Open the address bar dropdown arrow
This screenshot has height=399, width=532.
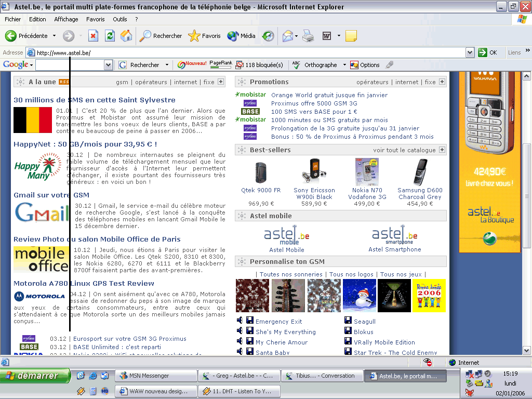(x=470, y=52)
